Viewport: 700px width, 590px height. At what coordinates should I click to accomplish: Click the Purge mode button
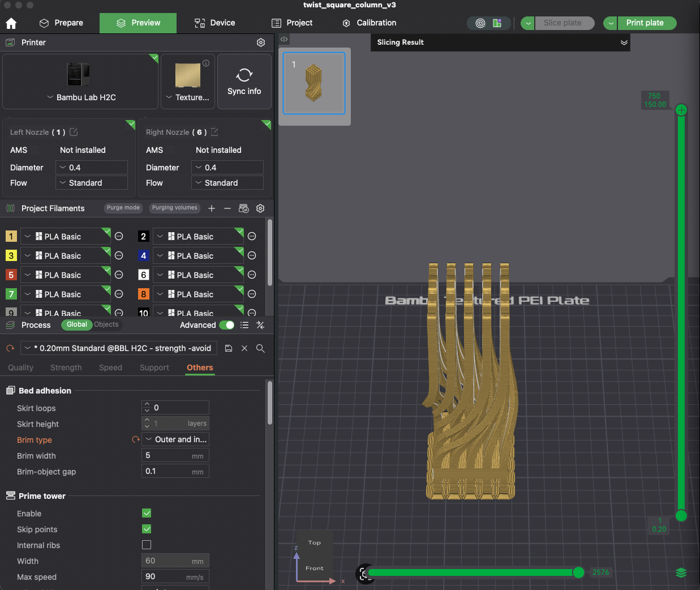[123, 208]
